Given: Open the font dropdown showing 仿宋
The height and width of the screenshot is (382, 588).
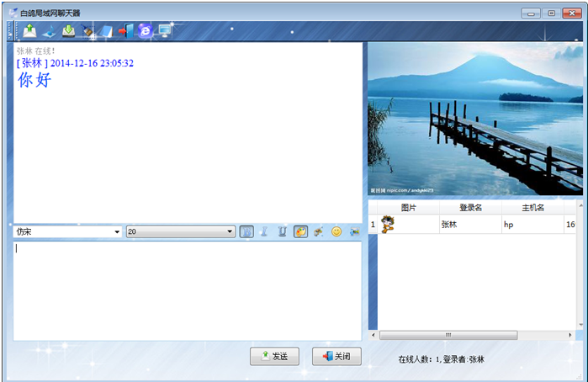Looking at the screenshot, I should point(67,232).
